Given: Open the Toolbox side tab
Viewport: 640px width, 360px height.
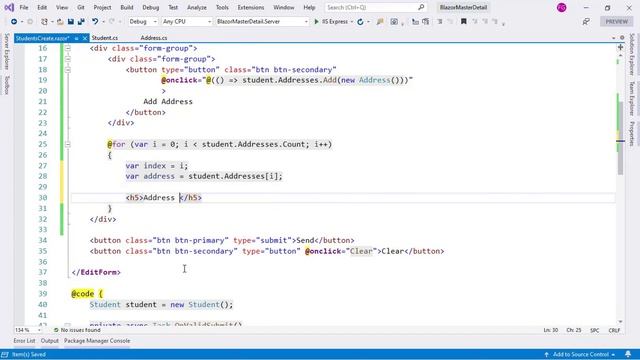Looking at the screenshot, I should click(7, 85).
